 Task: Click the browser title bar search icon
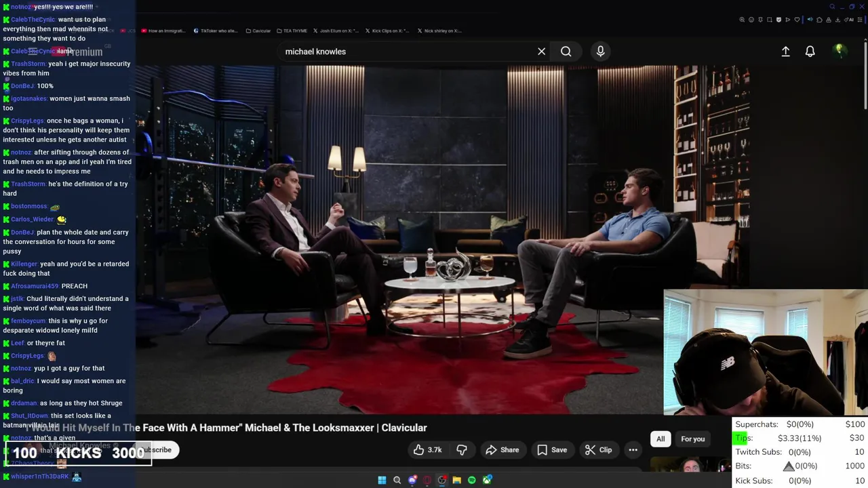click(x=832, y=7)
